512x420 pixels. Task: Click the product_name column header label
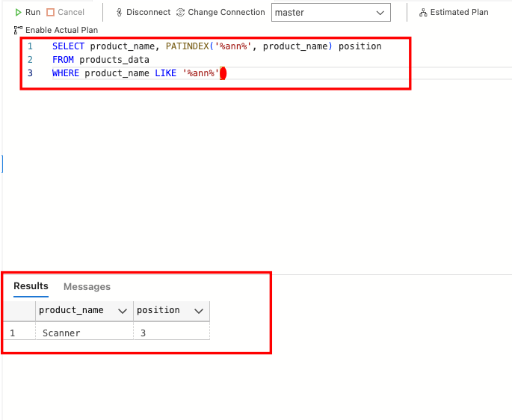(x=72, y=311)
